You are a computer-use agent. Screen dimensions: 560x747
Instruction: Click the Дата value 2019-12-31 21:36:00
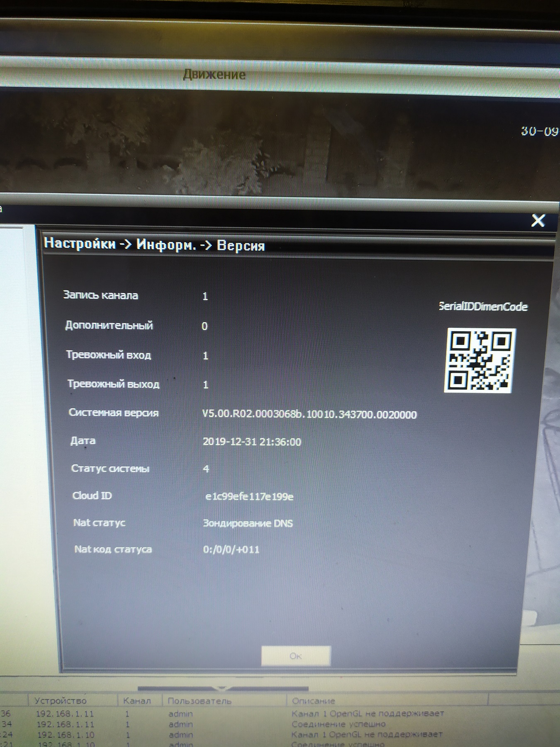pos(252,442)
